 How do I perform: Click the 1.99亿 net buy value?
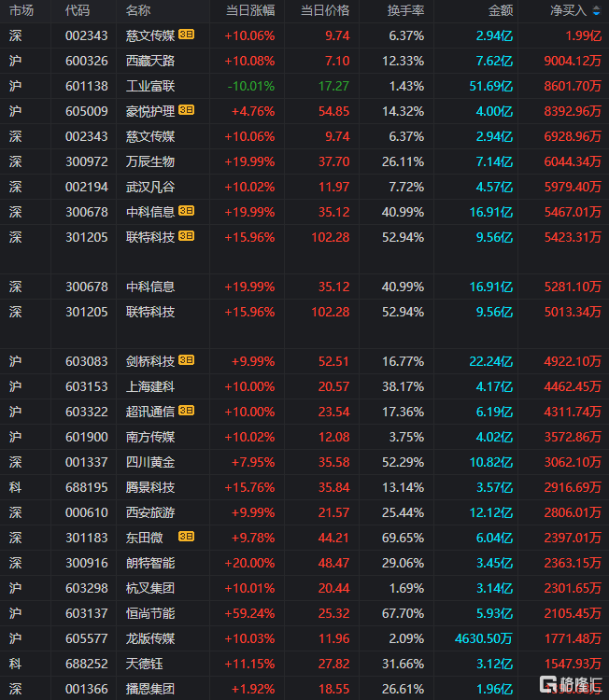point(584,35)
